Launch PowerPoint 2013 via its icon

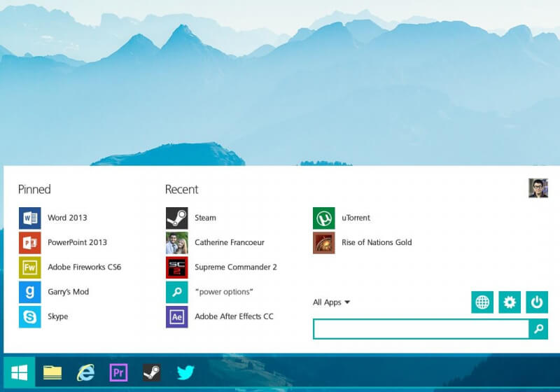pyautogui.click(x=30, y=243)
